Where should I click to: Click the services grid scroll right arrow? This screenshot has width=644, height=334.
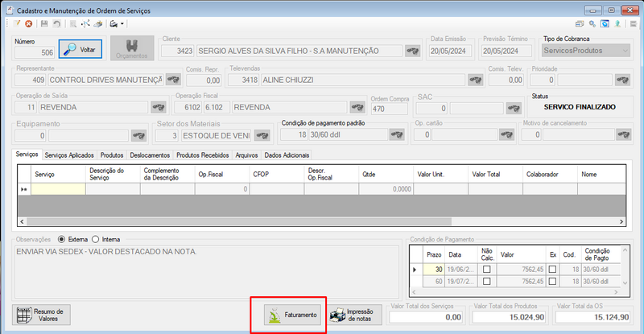coord(621,222)
